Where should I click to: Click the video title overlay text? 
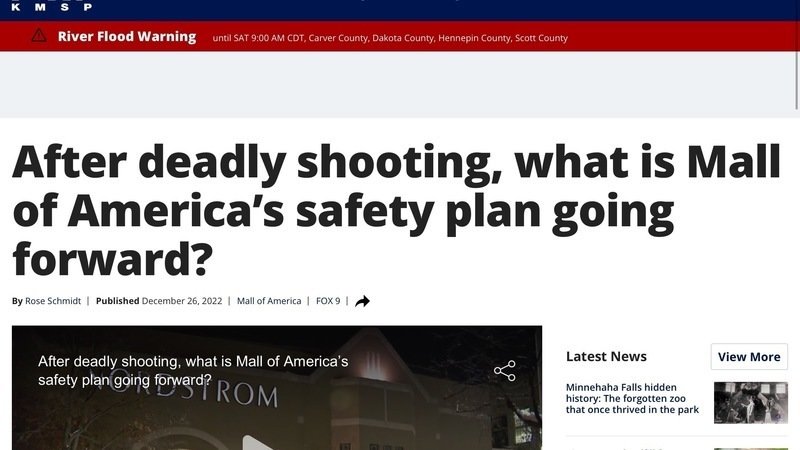coord(193,370)
